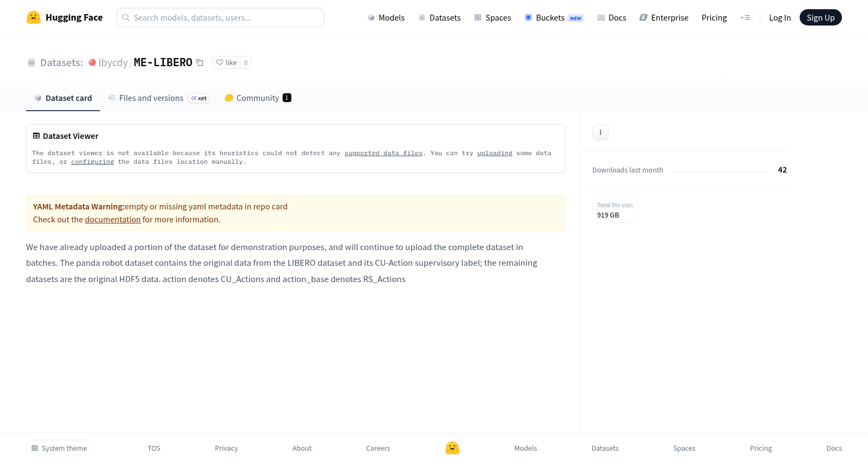The height and width of the screenshot is (467, 868).
Task: Follow the uploading link in Dataset Viewer
Action: (x=495, y=153)
